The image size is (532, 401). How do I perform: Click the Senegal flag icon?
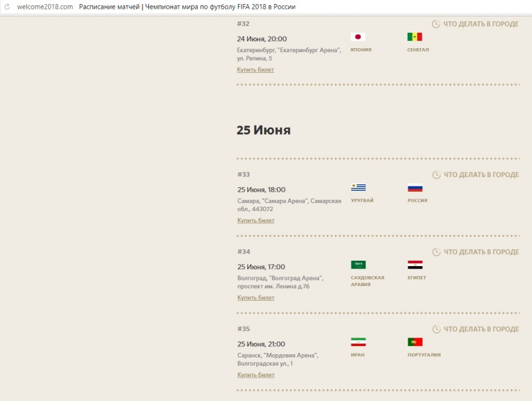[414, 37]
